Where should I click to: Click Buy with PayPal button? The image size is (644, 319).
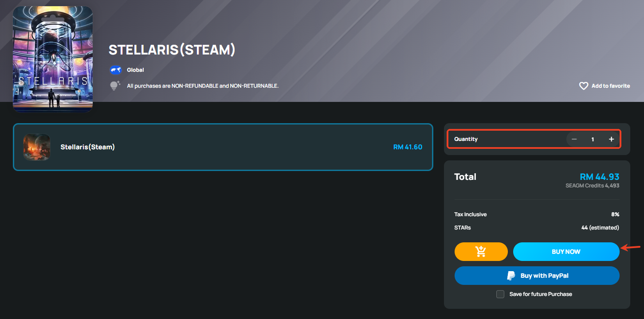pyautogui.click(x=537, y=276)
